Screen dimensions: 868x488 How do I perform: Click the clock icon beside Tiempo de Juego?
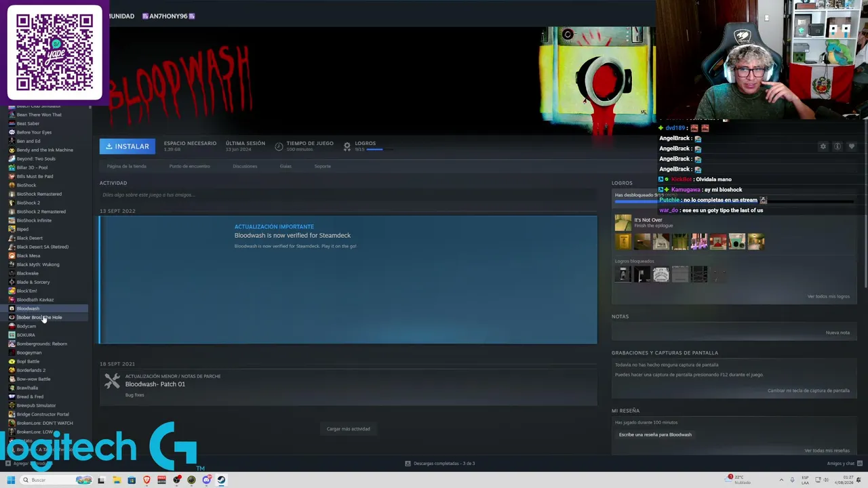[279, 146]
